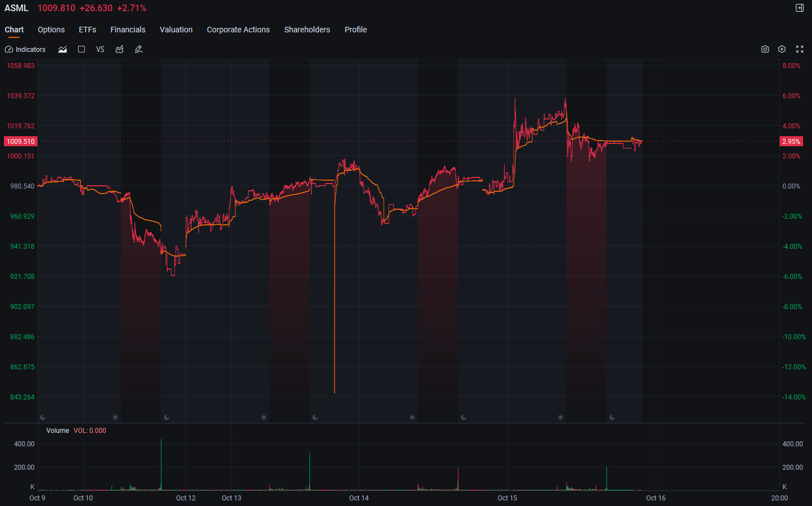Select the square box toolbar icon

pyautogui.click(x=81, y=49)
